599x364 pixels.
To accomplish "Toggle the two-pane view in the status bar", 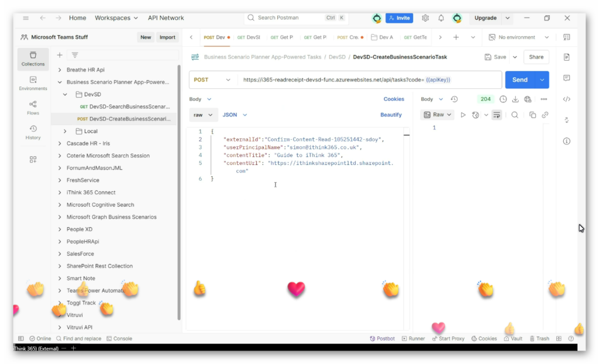I will (559, 338).
